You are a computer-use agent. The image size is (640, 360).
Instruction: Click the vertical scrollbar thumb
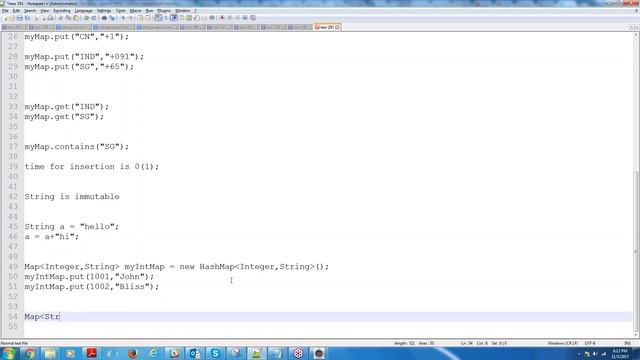click(636, 251)
